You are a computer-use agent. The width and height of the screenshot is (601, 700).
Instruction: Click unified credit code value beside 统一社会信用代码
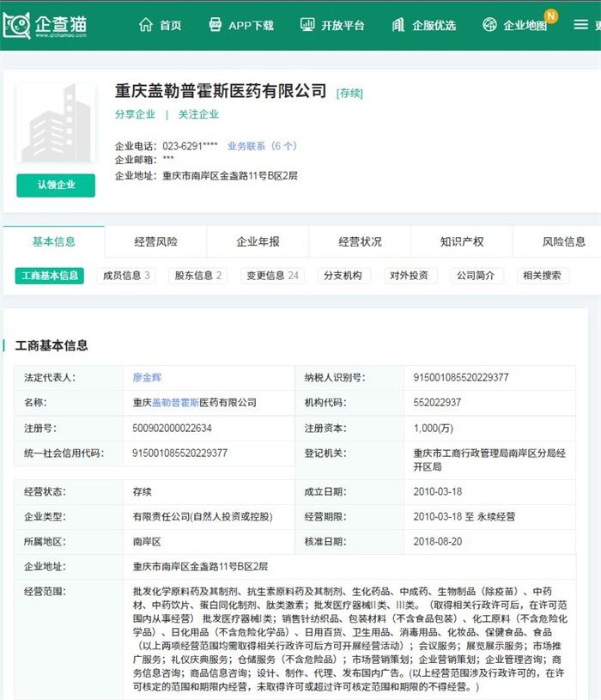[x=179, y=453]
